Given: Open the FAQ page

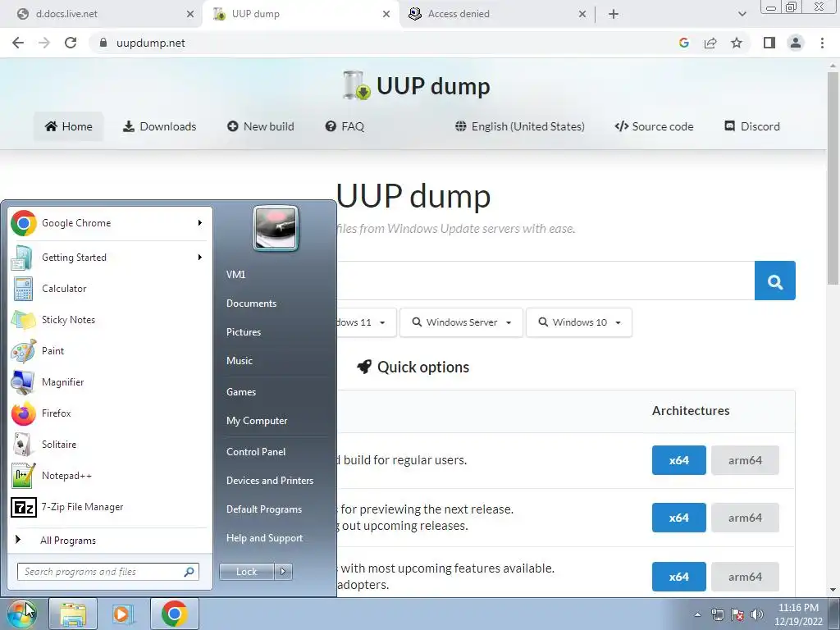Looking at the screenshot, I should pos(345,126).
